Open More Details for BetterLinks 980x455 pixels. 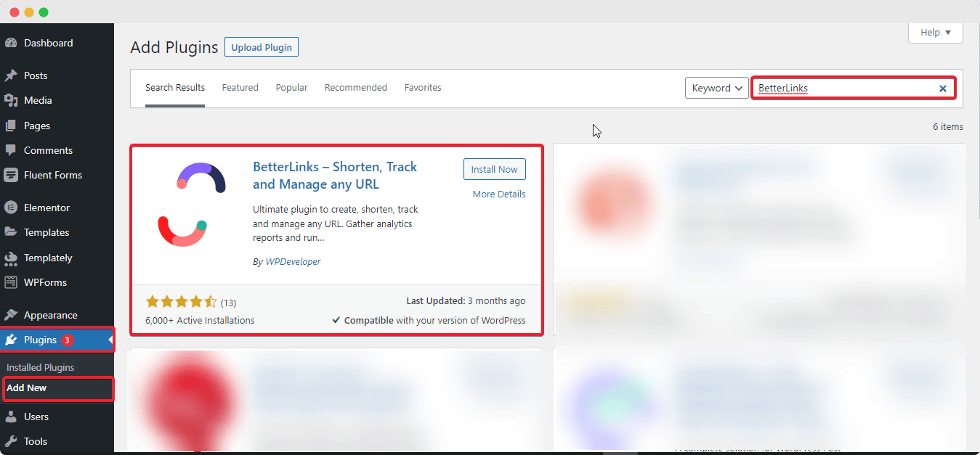click(x=499, y=194)
